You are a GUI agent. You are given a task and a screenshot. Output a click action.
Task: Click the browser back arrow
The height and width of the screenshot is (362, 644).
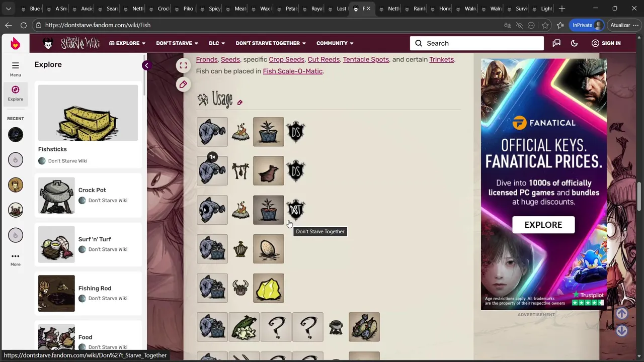tap(9, 25)
